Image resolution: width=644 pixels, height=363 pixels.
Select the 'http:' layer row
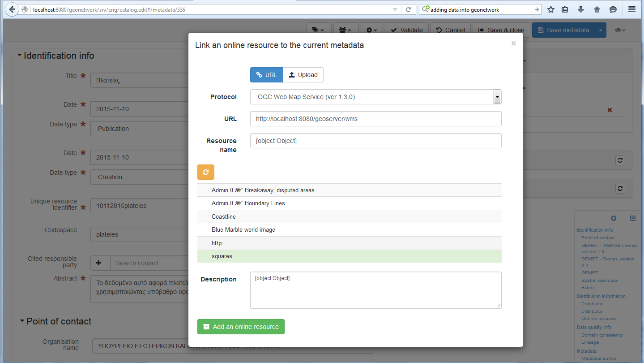tap(349, 243)
